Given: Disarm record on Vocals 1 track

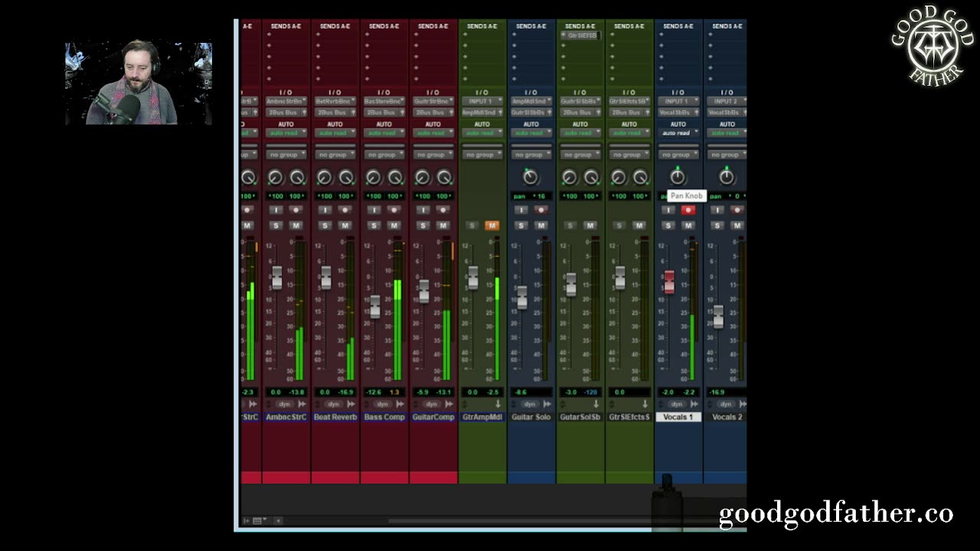Looking at the screenshot, I should point(688,210).
